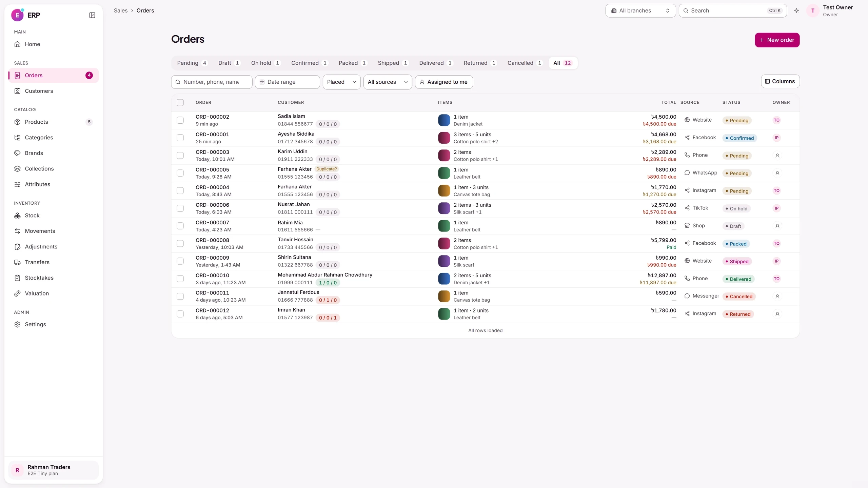Click the ERP logo icon
Image resolution: width=868 pixels, height=488 pixels.
(x=17, y=15)
